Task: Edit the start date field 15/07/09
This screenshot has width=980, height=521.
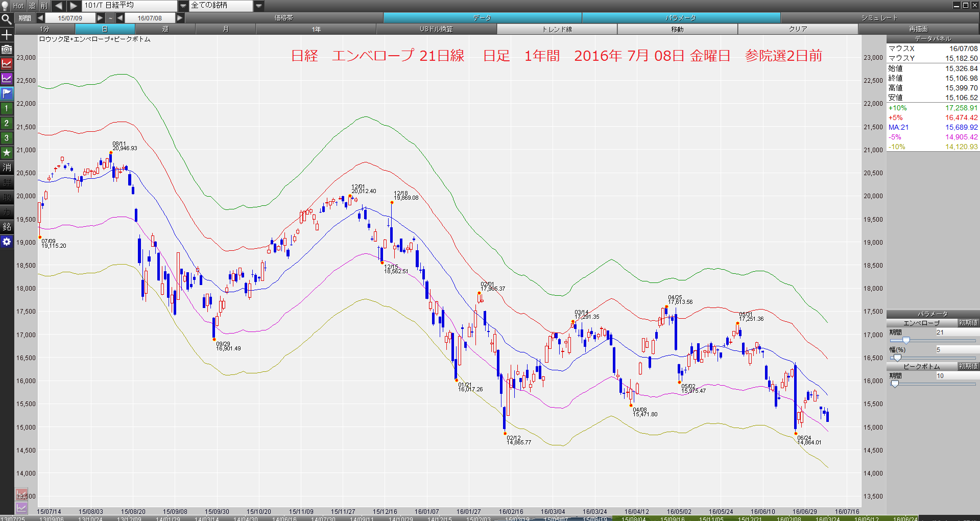Action: [70, 18]
